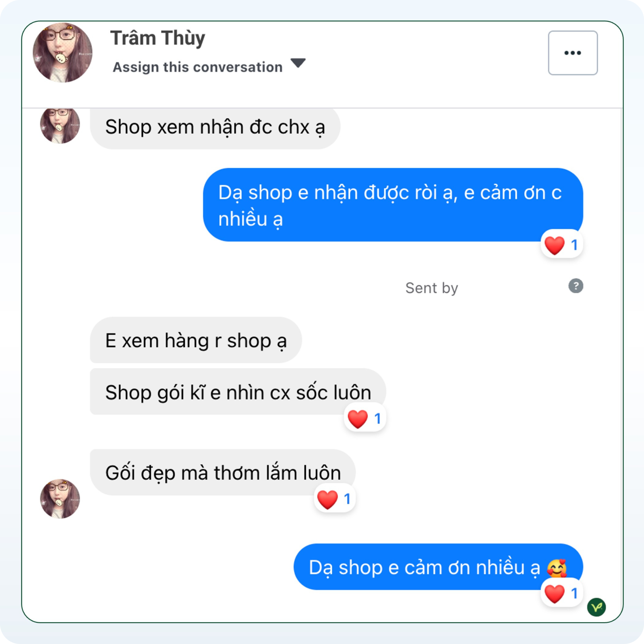This screenshot has width=644, height=644.
Task: Click heart reaction on 'cảm ơn nhiều ạ' message
Action: (561, 593)
